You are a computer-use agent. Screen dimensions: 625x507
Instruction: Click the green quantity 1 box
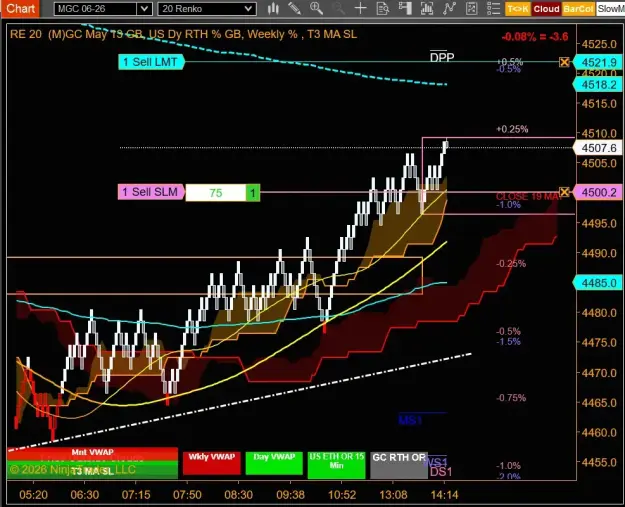pos(253,193)
